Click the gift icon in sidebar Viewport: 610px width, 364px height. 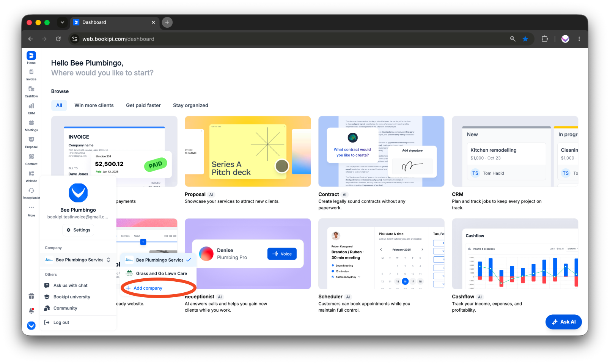click(x=31, y=296)
